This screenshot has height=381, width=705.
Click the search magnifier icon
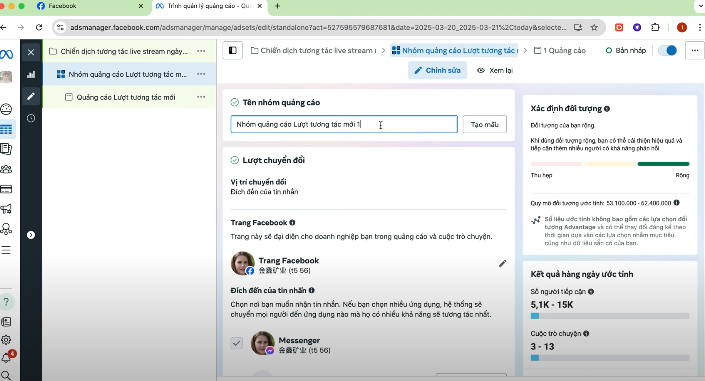tap(6, 375)
